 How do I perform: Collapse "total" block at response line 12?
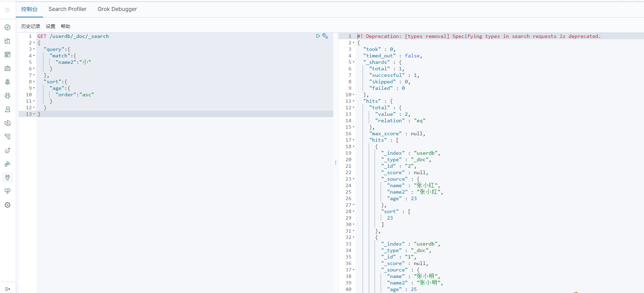[x=354, y=108]
